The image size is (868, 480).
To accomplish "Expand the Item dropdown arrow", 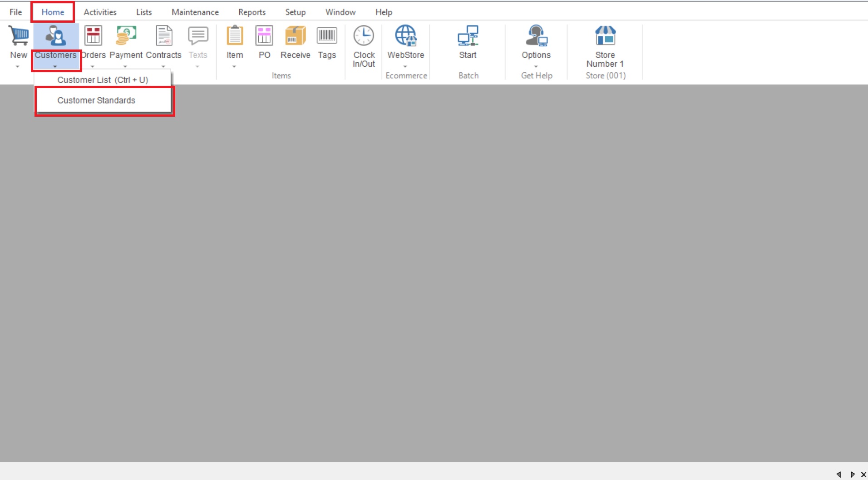I will pos(234,67).
